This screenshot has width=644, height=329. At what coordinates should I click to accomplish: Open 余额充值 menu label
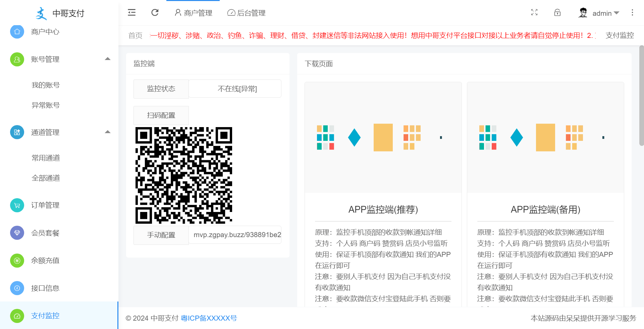[x=45, y=261]
